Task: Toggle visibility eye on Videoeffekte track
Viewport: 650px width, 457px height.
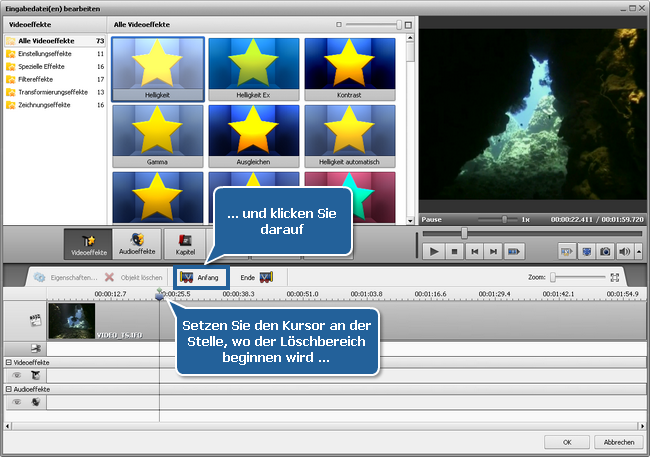Action: [x=17, y=374]
